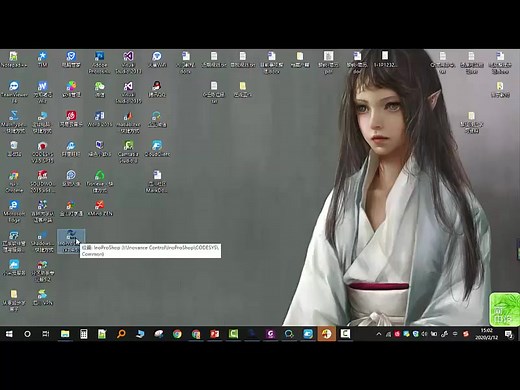The height and width of the screenshot is (390, 520).
Task: Open the Action Center notifications icon
Action: click(x=509, y=334)
